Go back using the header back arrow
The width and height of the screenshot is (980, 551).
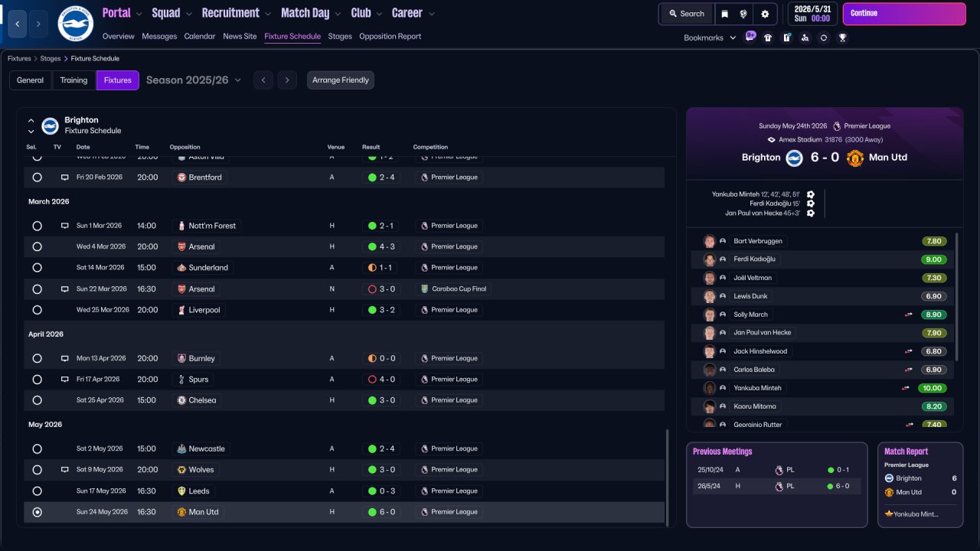18,24
